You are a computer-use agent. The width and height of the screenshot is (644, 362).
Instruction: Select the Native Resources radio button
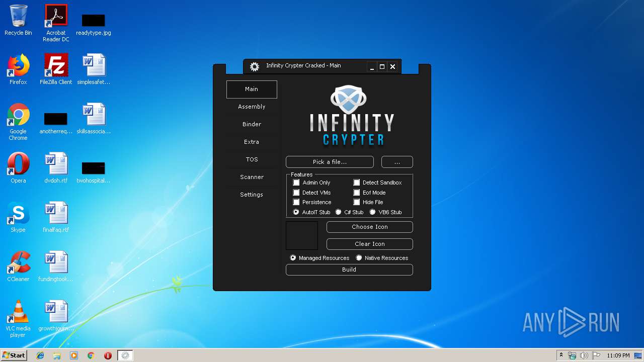pyautogui.click(x=359, y=258)
